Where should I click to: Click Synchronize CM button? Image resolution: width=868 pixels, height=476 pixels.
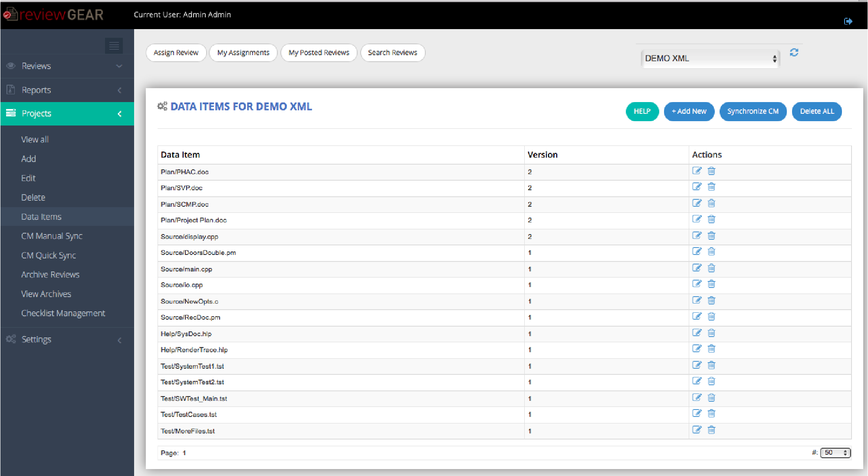tap(753, 111)
